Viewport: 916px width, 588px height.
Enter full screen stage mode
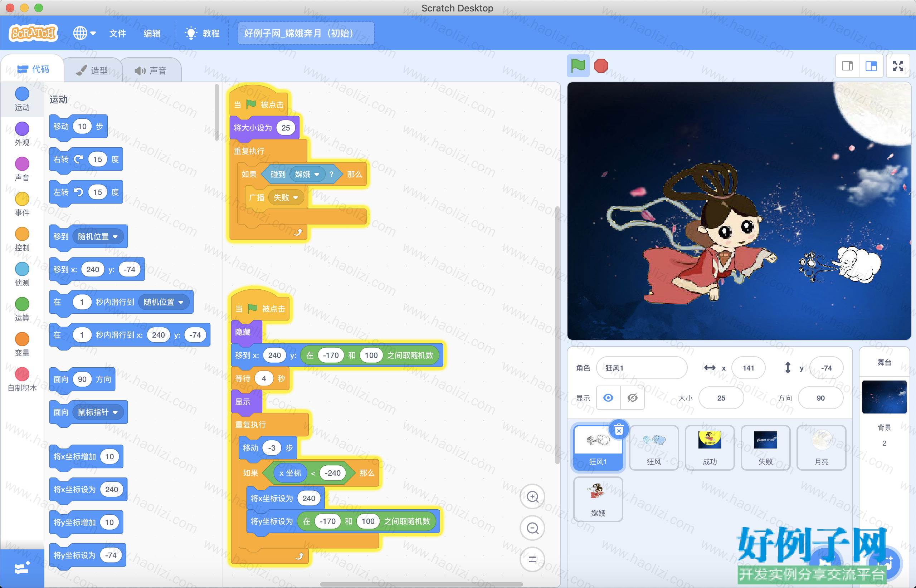pos(898,66)
